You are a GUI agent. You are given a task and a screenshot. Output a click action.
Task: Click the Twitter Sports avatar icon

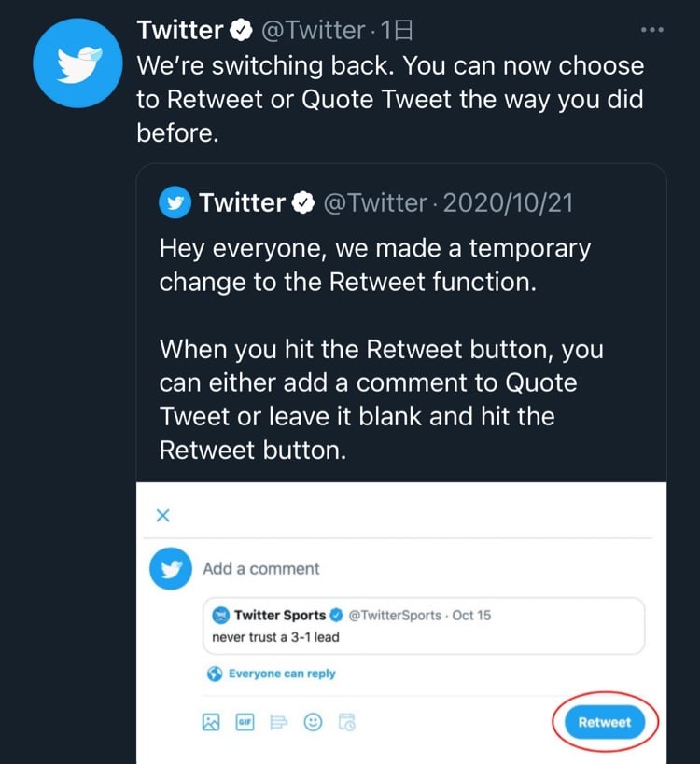point(221,616)
